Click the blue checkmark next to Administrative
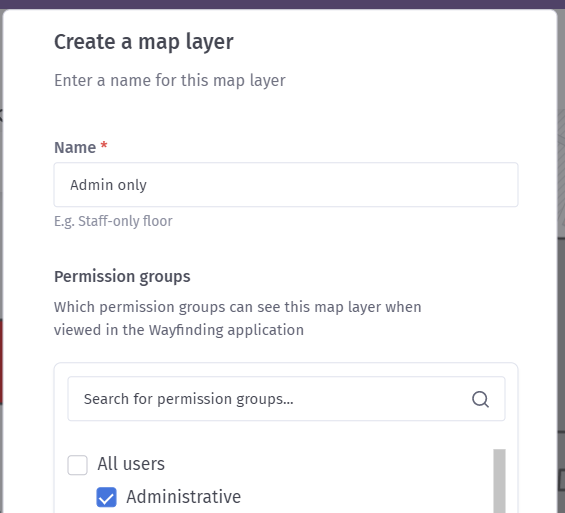The width and height of the screenshot is (565, 513). pos(106,497)
